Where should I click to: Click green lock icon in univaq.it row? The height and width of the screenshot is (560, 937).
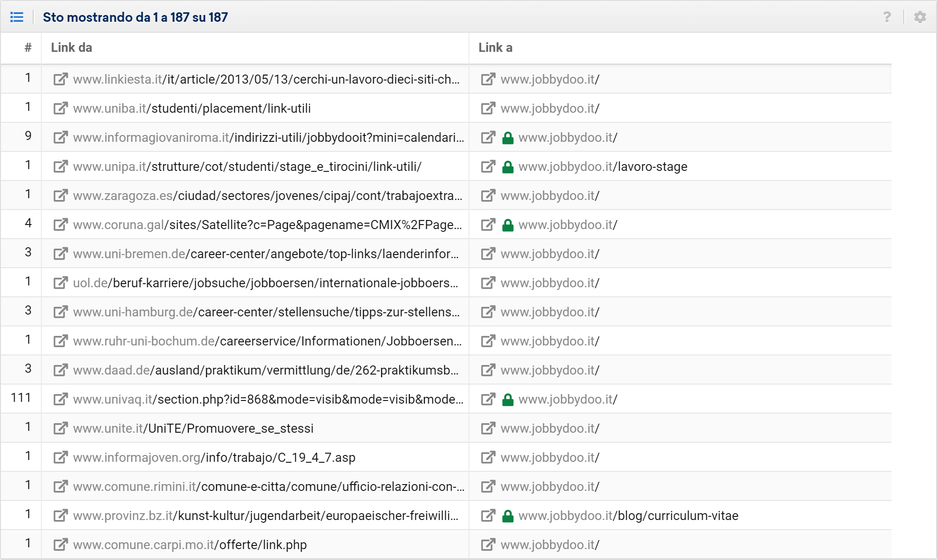(x=508, y=400)
